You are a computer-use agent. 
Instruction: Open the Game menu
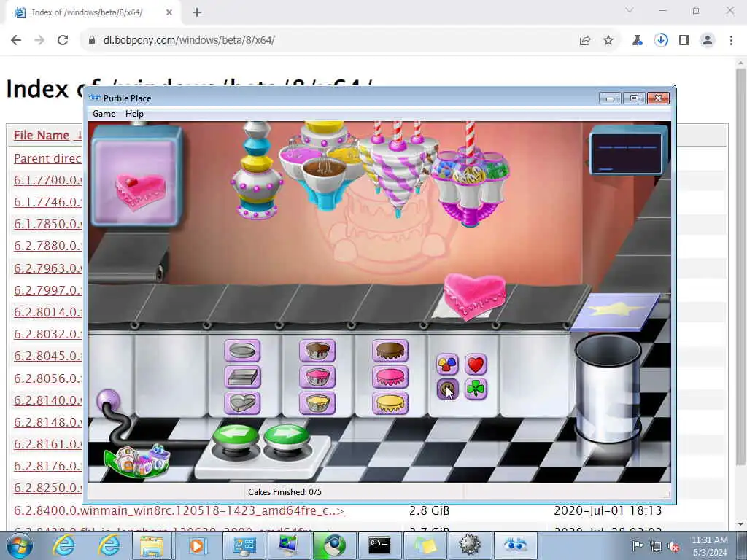click(104, 113)
